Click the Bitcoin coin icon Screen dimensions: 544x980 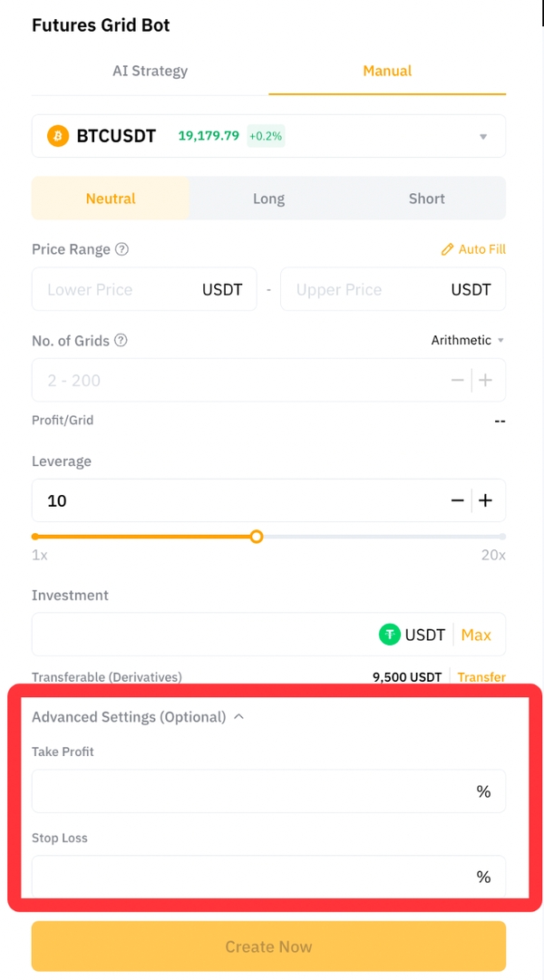58,136
